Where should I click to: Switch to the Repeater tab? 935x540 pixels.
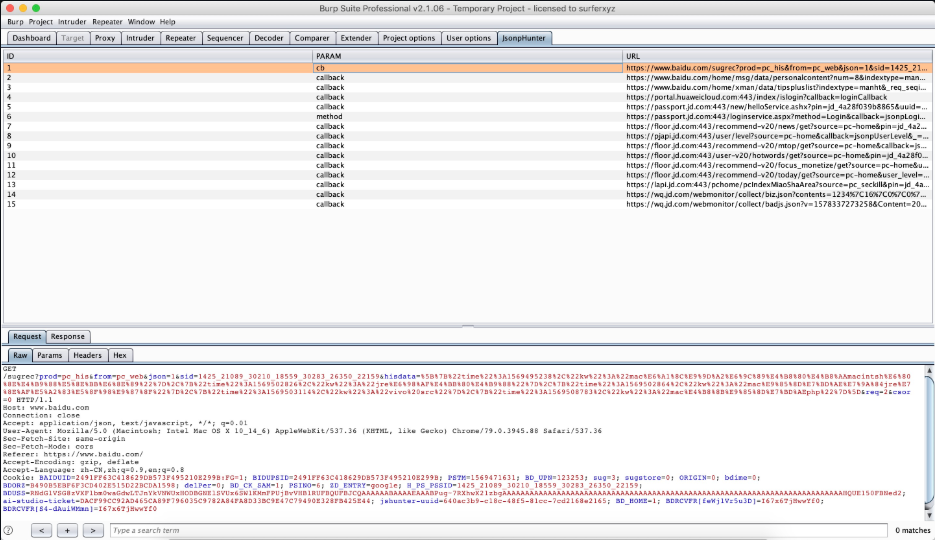point(181,38)
